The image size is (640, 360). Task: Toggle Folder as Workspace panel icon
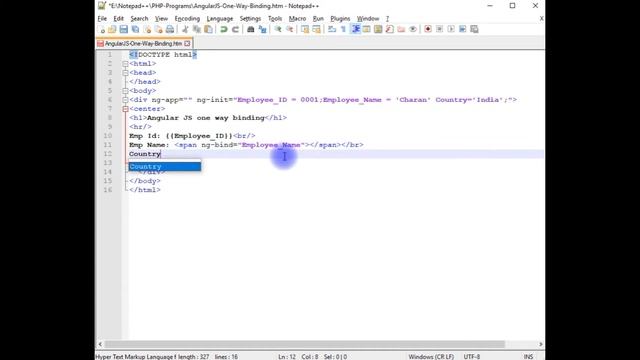(401, 29)
